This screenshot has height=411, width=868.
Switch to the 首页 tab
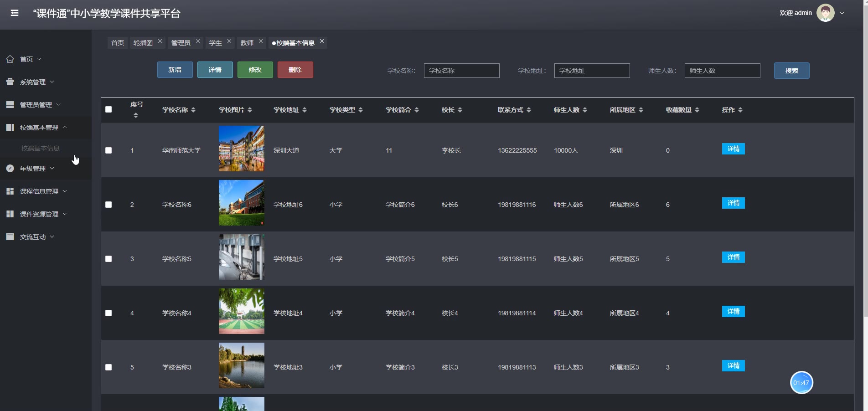click(x=118, y=43)
